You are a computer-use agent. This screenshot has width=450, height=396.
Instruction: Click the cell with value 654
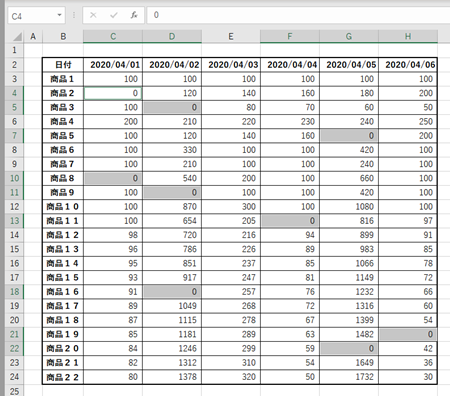coord(172,221)
